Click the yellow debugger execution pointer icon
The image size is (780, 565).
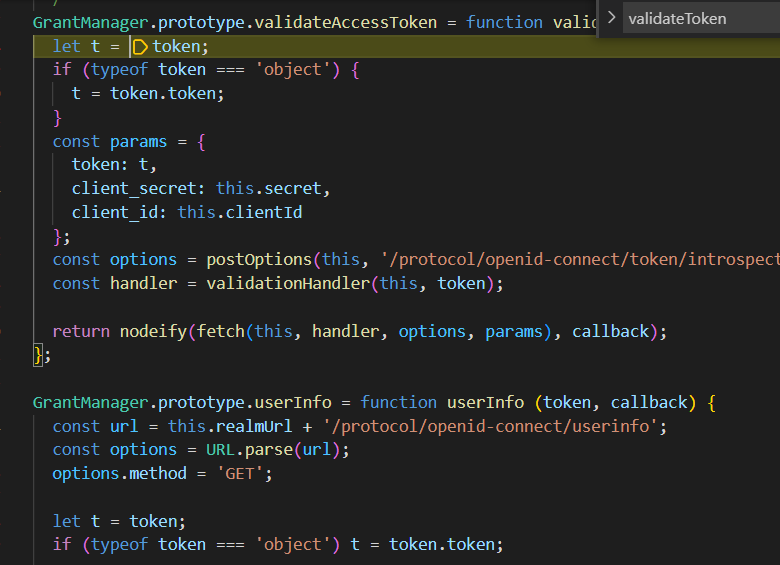pos(140,47)
